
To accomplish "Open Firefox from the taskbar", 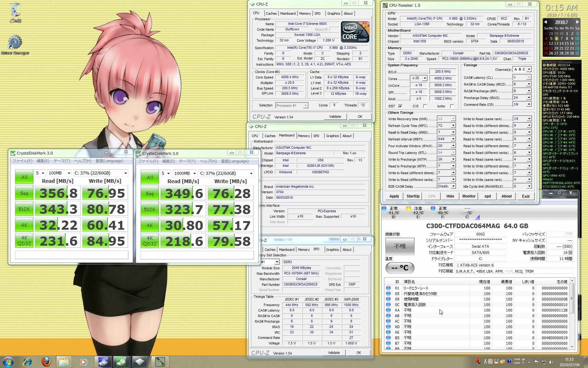I will (x=46, y=362).
